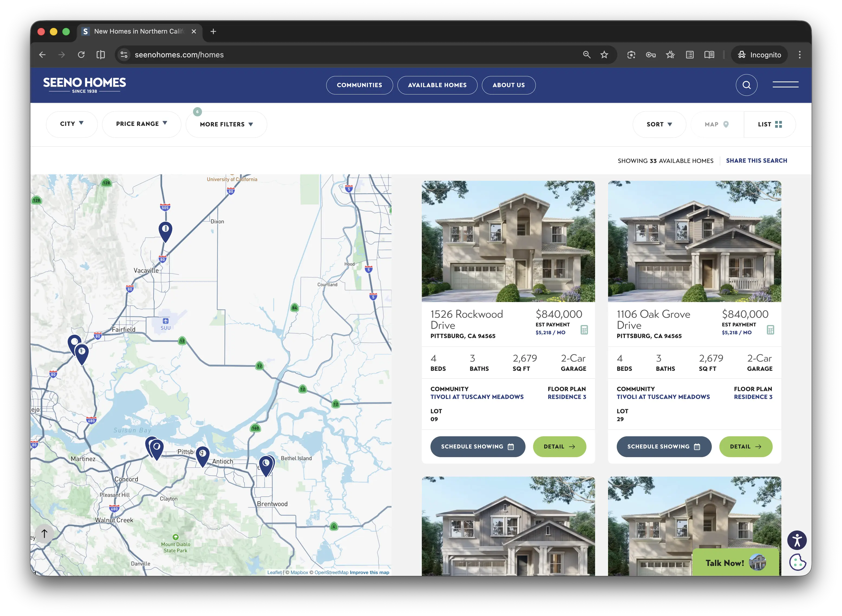
Task: Open the Price Range dropdown
Action: click(141, 124)
